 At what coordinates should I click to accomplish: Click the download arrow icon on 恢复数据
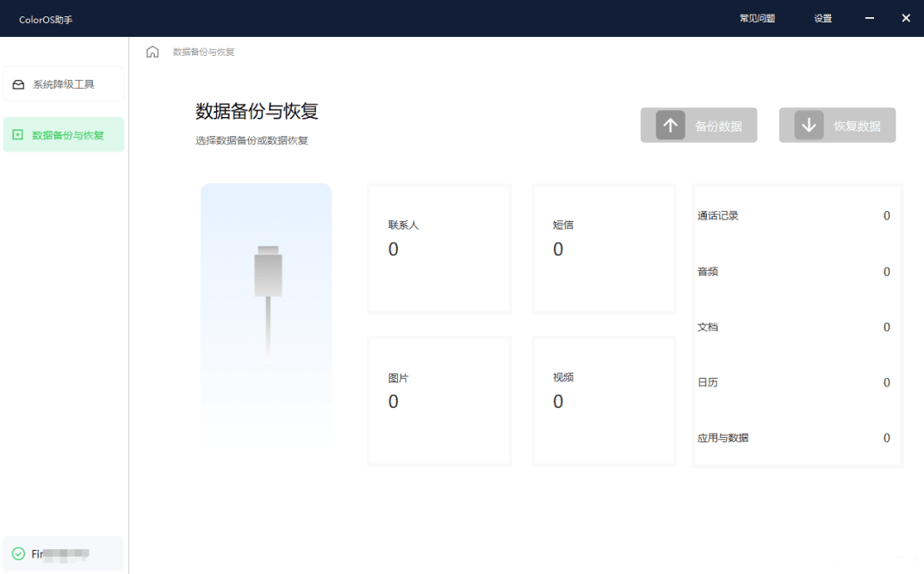(809, 125)
